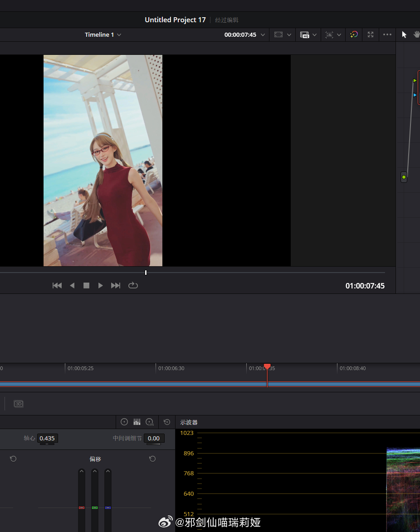Switch to color bars mode
Image resolution: width=420 pixels, height=532 pixels.
click(x=137, y=422)
